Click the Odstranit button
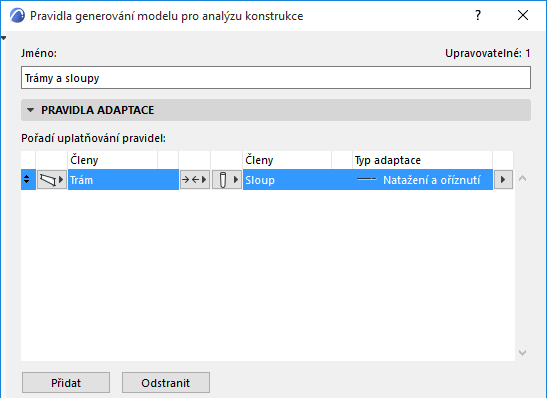This screenshot has height=398, width=547. [166, 383]
